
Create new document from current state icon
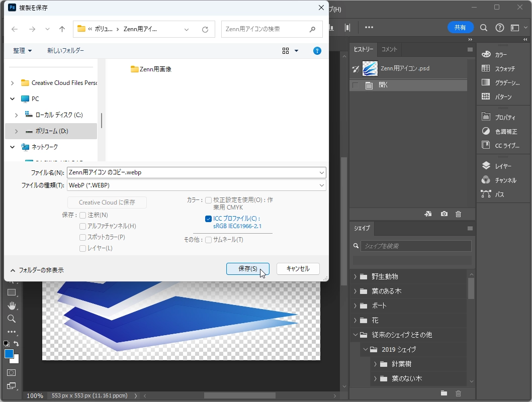(428, 214)
